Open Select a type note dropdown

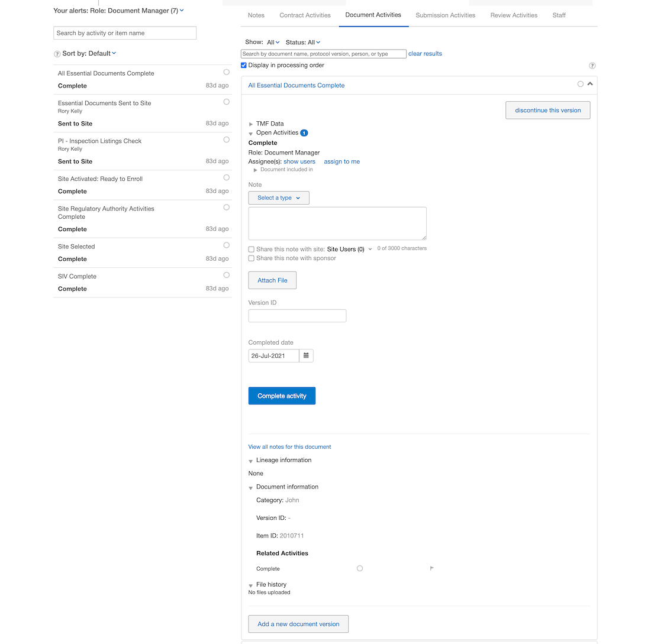tap(279, 198)
